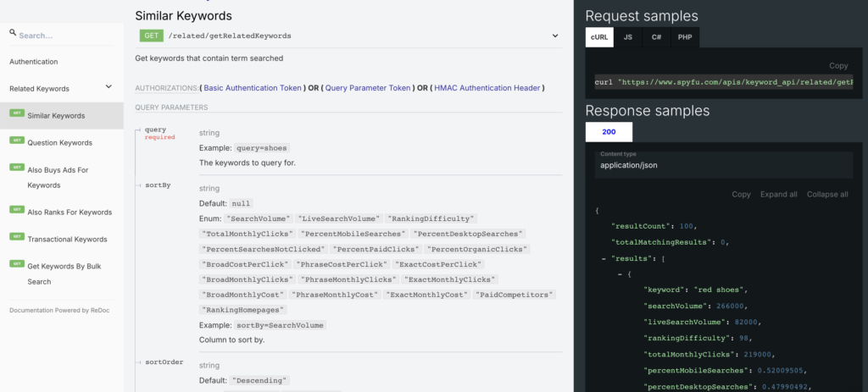Click the sortBy parameter name

[157, 185]
